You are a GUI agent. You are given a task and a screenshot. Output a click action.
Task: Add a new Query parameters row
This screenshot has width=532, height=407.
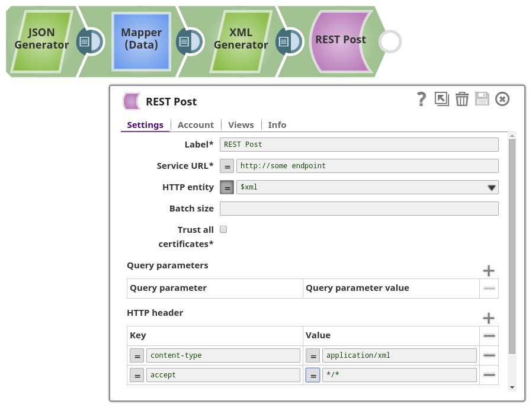(x=489, y=271)
